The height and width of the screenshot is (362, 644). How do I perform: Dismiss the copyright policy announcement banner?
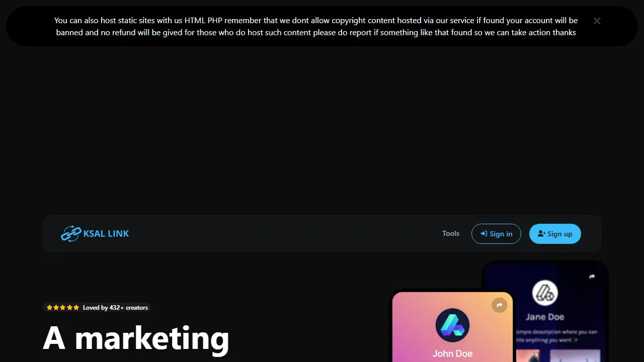(x=597, y=21)
